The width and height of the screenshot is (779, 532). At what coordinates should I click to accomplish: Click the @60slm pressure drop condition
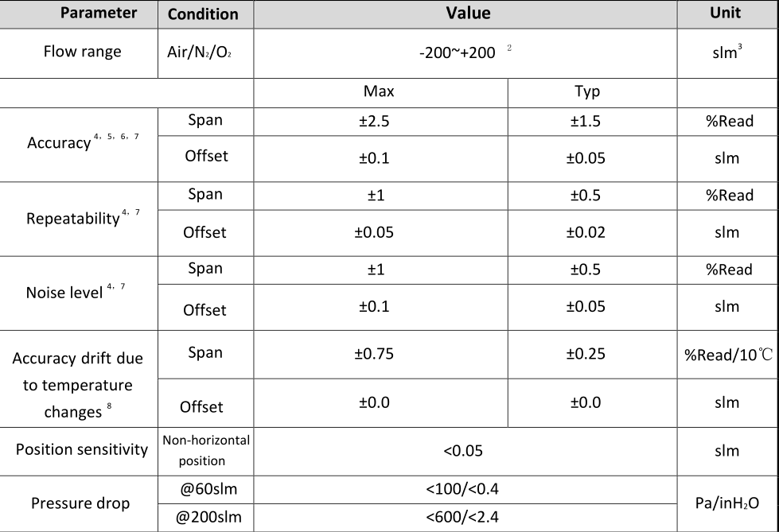tap(207, 489)
